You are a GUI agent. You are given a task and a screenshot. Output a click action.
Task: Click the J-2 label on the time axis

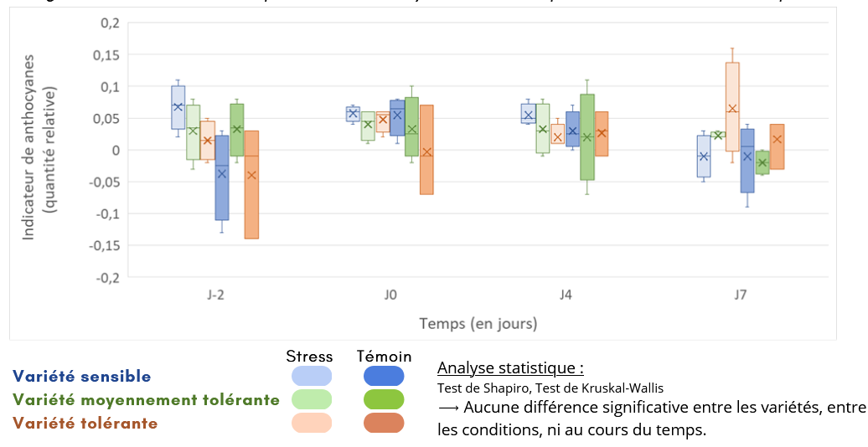(215, 295)
